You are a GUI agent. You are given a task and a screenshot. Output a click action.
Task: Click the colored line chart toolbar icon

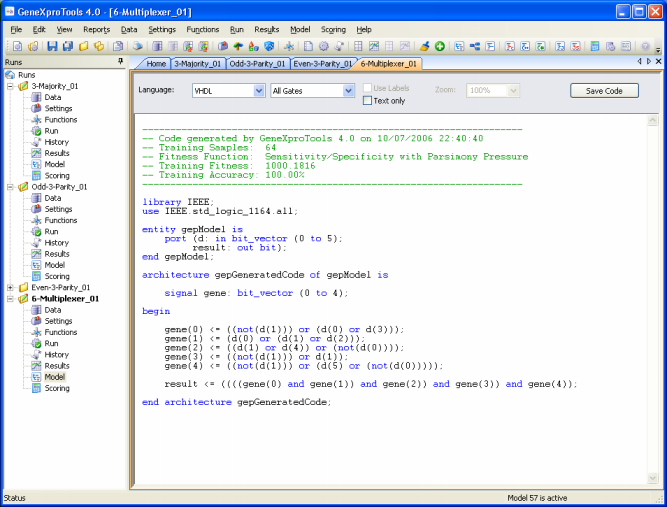click(x=374, y=46)
